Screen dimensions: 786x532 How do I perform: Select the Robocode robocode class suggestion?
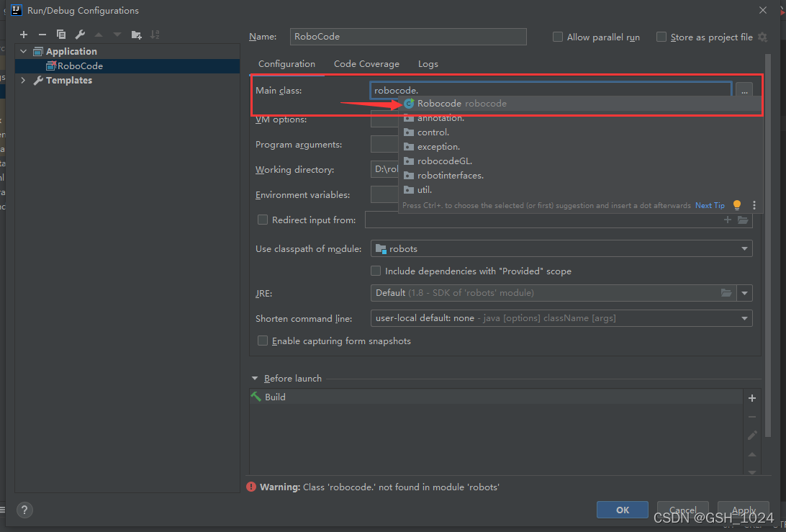click(580, 103)
